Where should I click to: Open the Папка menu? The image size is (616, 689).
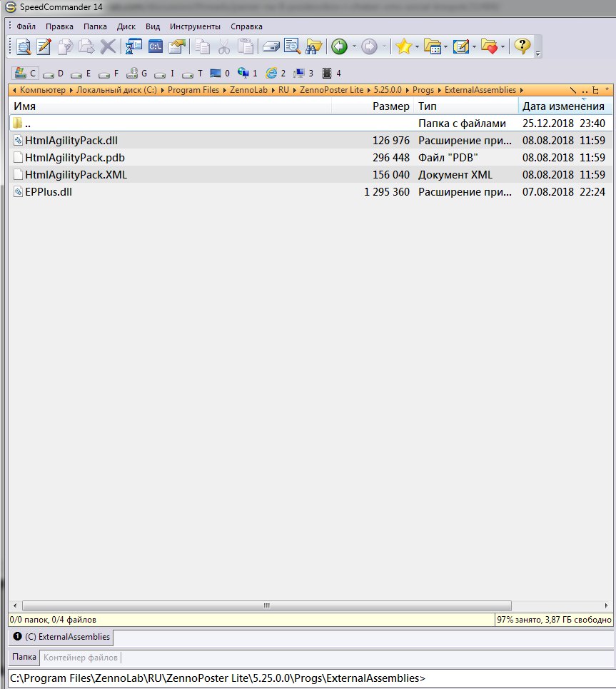95,26
